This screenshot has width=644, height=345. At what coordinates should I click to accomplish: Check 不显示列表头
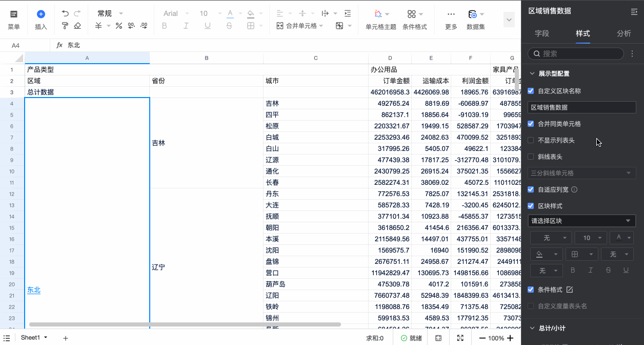(531, 140)
